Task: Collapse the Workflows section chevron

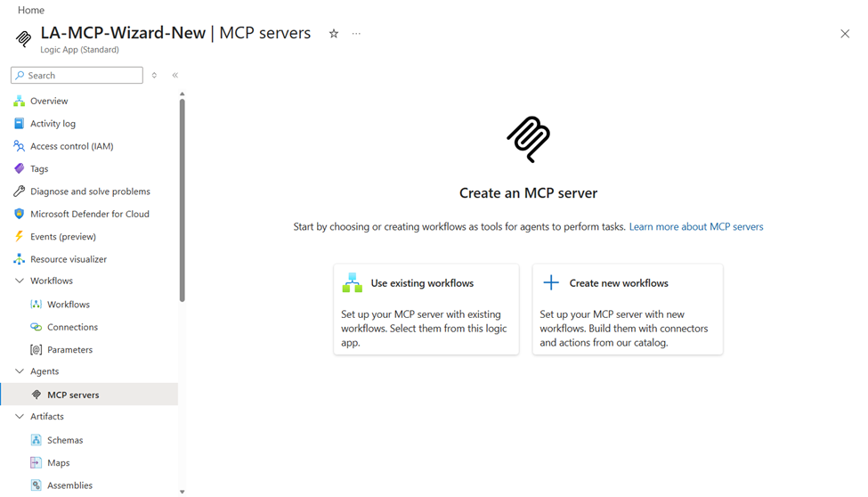Action: coord(20,281)
